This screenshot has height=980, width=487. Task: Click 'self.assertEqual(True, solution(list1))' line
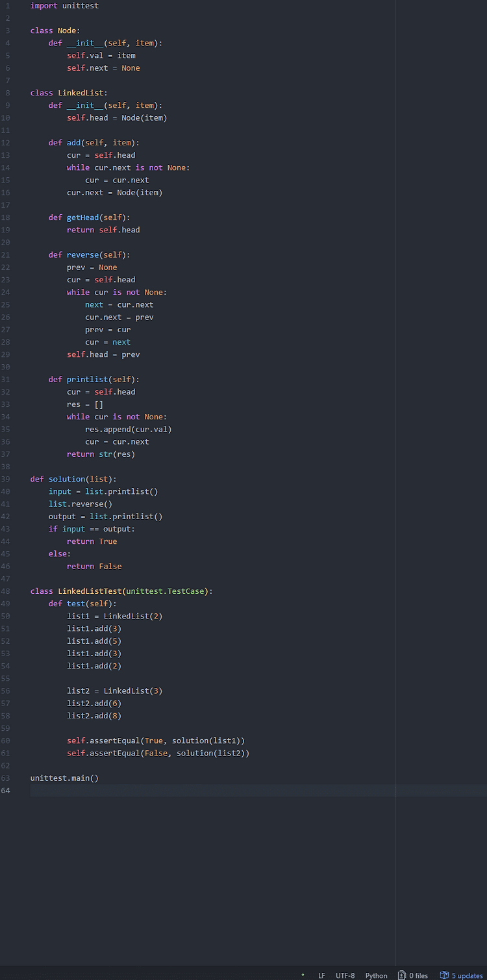point(156,741)
